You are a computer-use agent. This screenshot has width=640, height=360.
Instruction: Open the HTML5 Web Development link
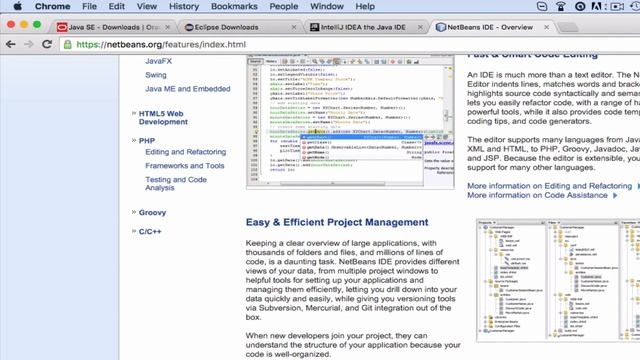click(163, 118)
